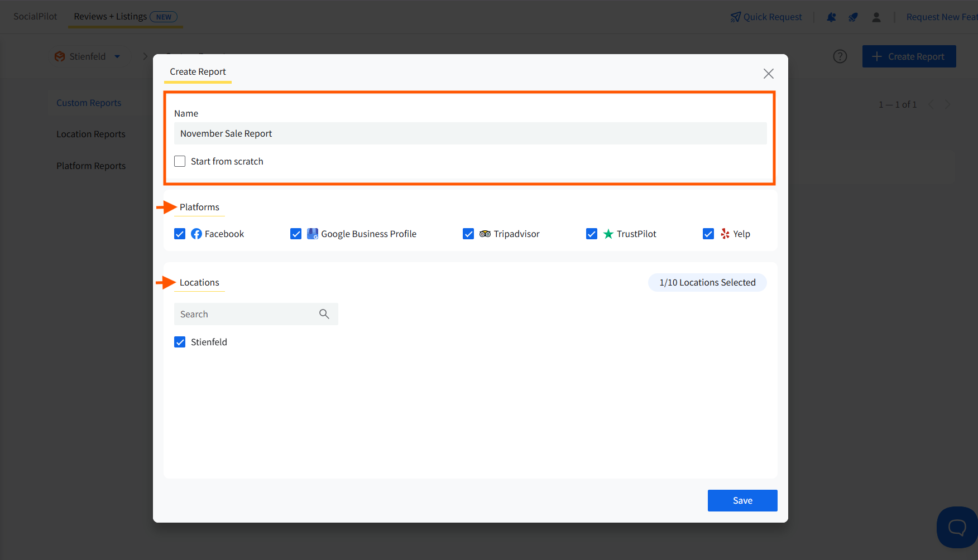Click the Name field label
This screenshot has width=978, height=560.
click(x=186, y=113)
